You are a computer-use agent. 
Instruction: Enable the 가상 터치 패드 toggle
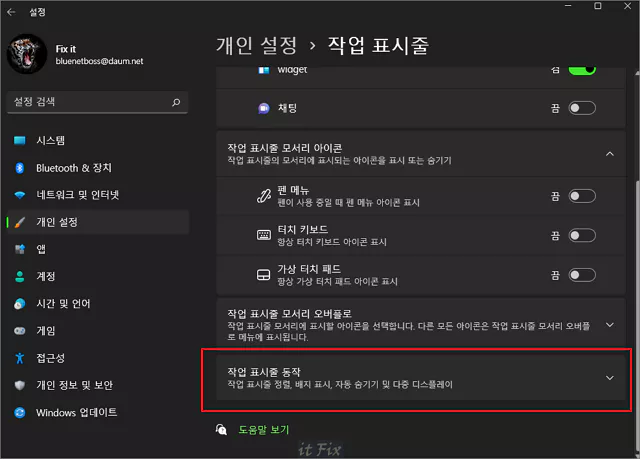pos(582,275)
